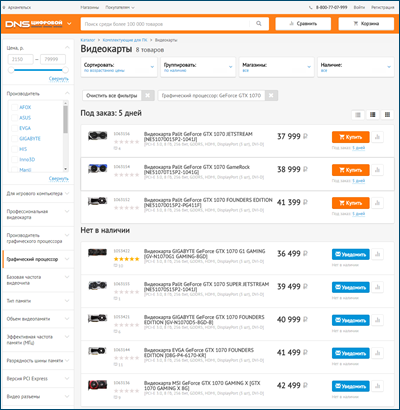Switch to detailed list view icon
The width and height of the screenshot is (400, 410).
tap(373, 115)
